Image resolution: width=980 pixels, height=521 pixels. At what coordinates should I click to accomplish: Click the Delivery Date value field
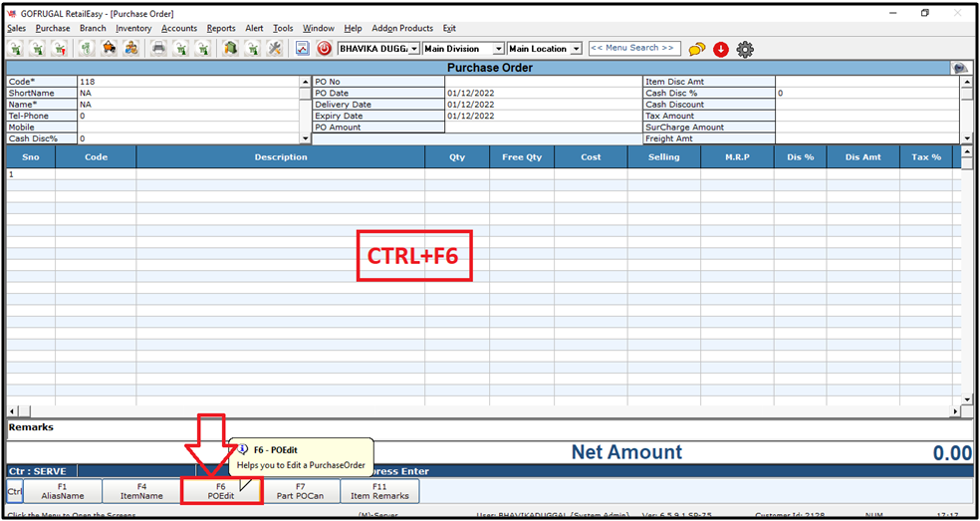(544, 104)
